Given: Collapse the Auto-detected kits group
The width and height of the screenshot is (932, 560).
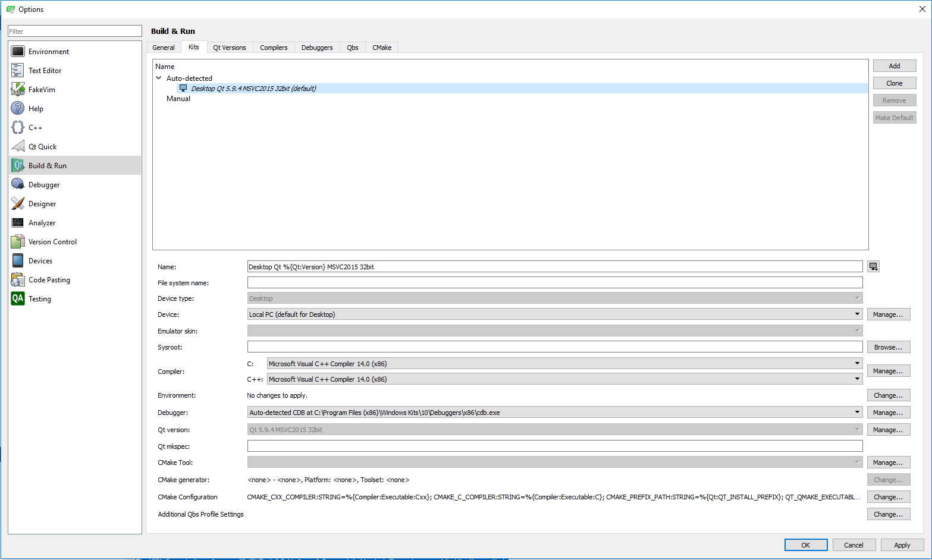Looking at the screenshot, I should coord(159,78).
